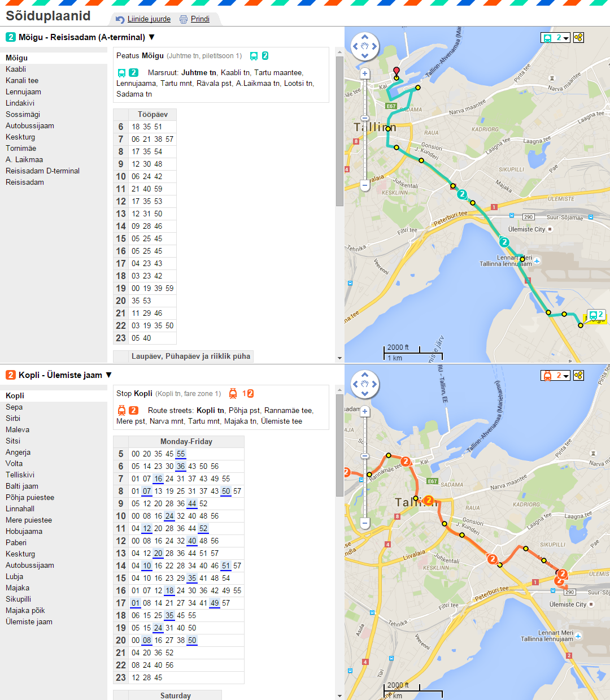Image resolution: width=610 pixels, height=700 pixels.
Task: Click the yellow stops icon on the bus map
Action: 578,38
